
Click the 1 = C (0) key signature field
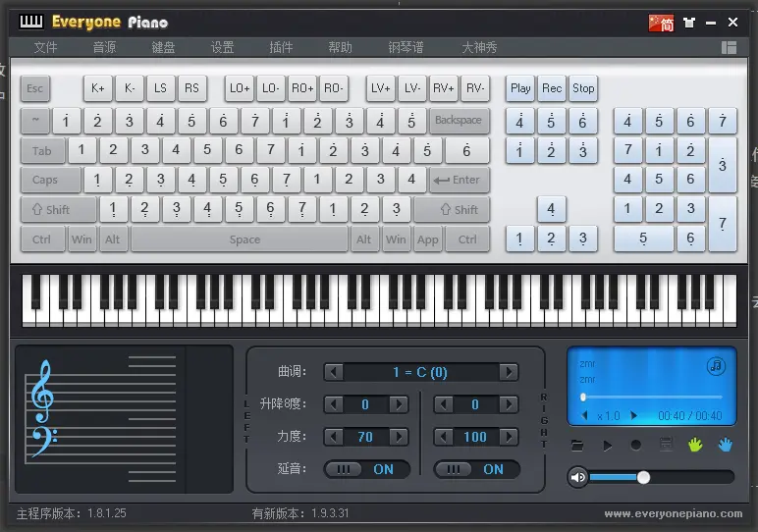pyautogui.click(x=420, y=372)
